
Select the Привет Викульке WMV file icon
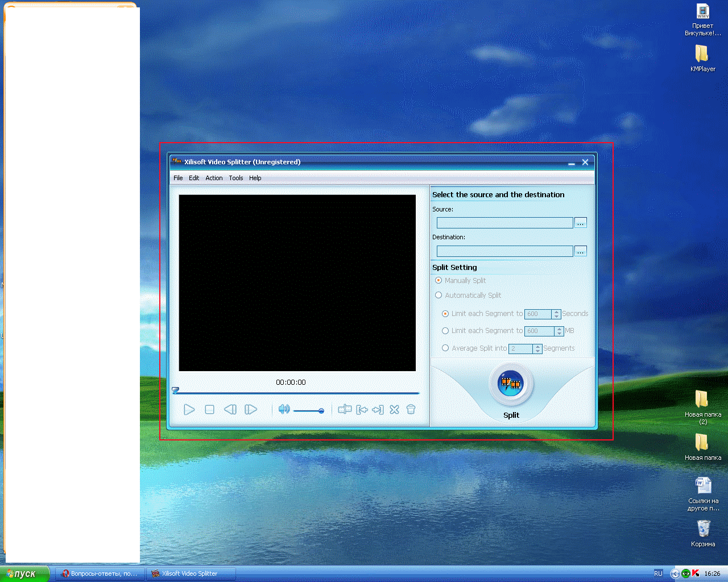(x=703, y=20)
